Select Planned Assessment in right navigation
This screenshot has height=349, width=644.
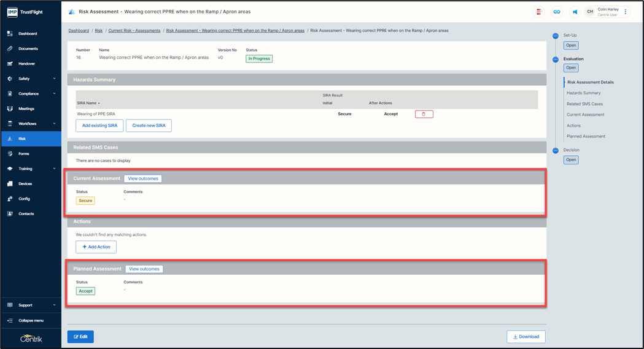[586, 136]
